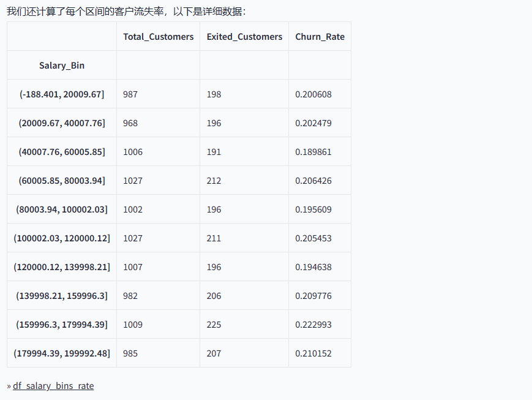Click the exited customers value 225
This screenshot has width=532, height=400.
[214, 325]
